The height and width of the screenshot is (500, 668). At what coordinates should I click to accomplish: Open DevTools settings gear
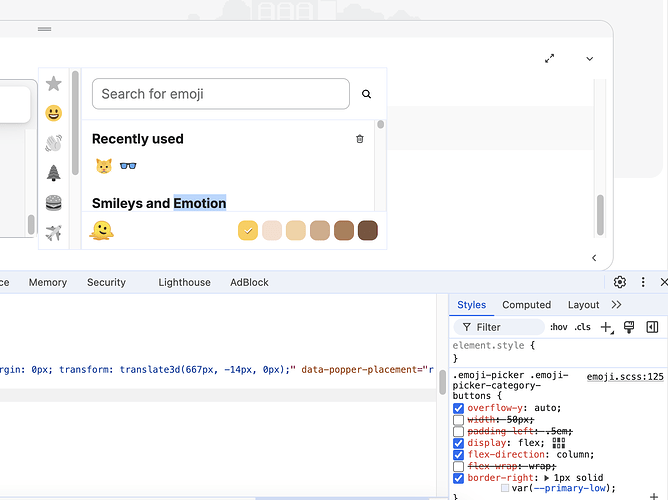(x=620, y=282)
